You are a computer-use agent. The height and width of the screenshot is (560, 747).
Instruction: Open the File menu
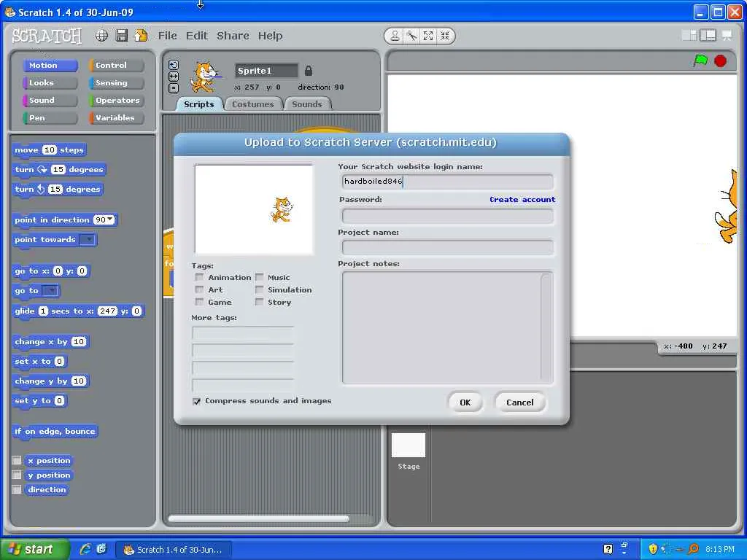[x=168, y=36]
